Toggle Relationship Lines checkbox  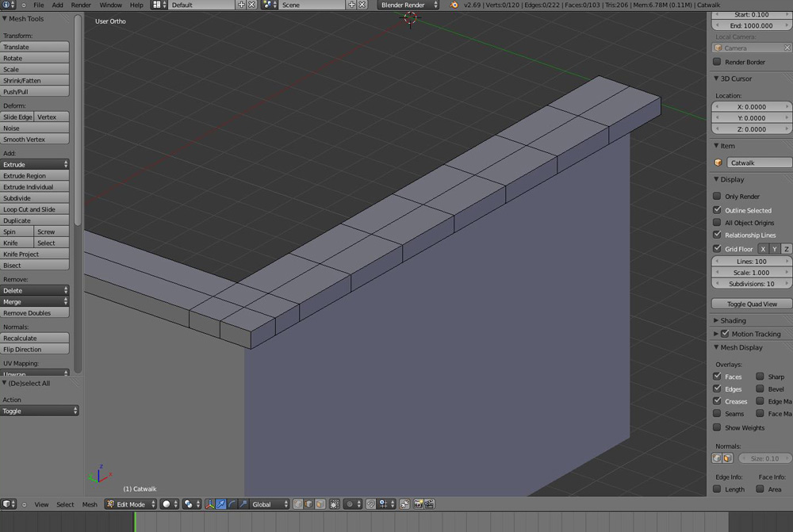click(717, 235)
